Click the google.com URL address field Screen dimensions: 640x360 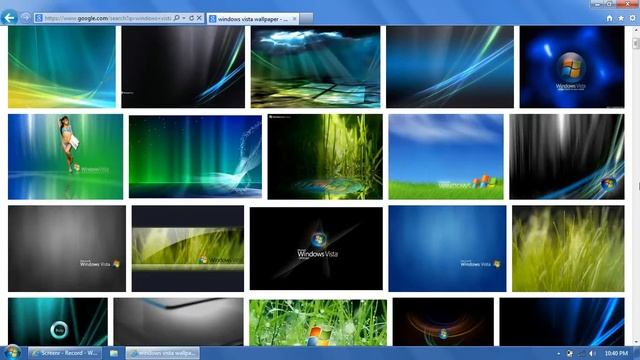[108, 18]
